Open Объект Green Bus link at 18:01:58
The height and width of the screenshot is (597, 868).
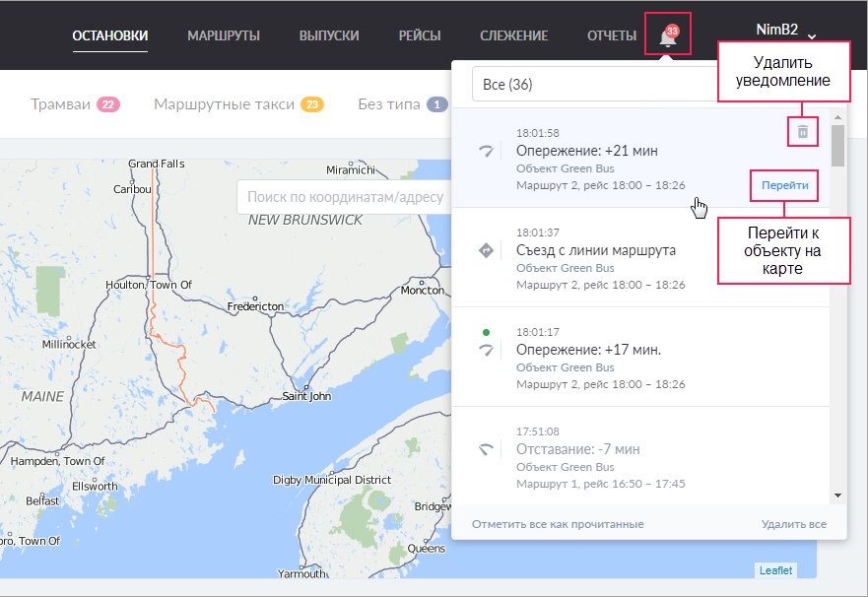point(566,168)
